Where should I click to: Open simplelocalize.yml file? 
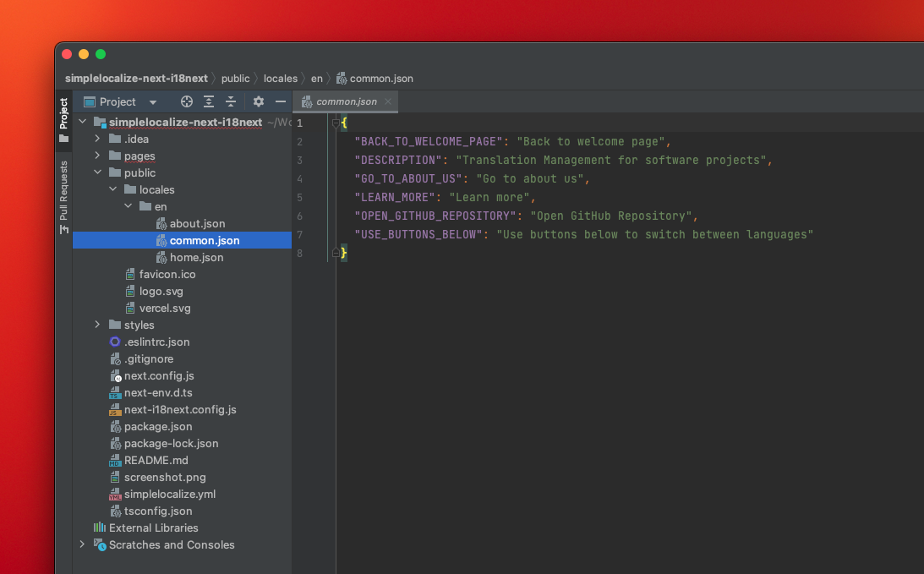(x=170, y=494)
